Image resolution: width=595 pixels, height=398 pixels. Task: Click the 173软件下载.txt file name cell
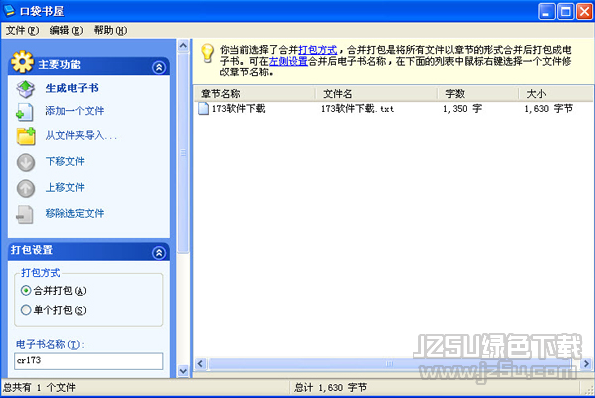(x=358, y=109)
